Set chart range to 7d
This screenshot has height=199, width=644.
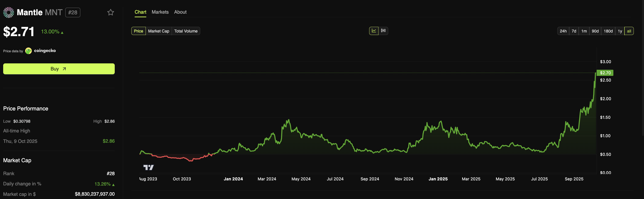574,31
